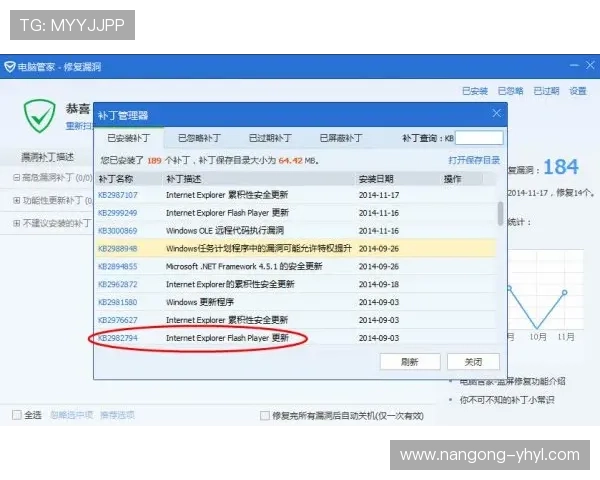Open the 已忽略 link in main window
This screenshot has height=480, width=600.
point(510,91)
